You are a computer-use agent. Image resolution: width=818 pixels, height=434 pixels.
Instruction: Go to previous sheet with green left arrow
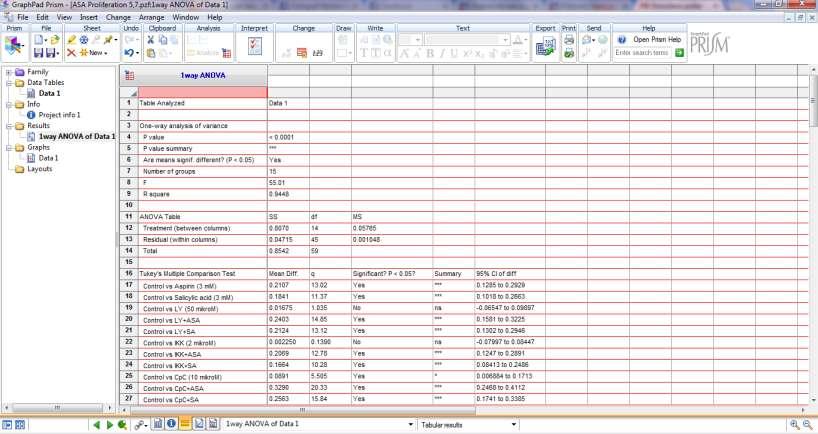pyautogui.click(x=97, y=425)
